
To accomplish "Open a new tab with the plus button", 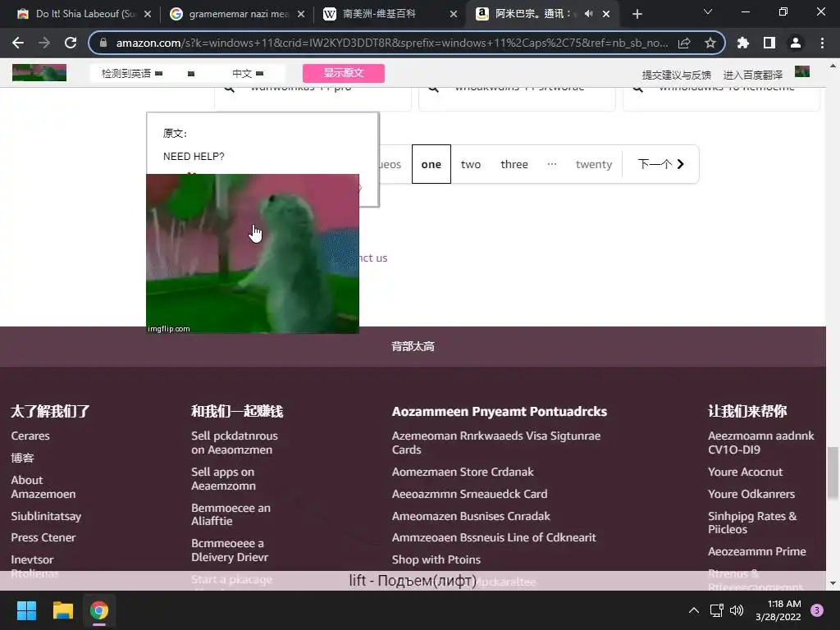I will click(x=637, y=14).
